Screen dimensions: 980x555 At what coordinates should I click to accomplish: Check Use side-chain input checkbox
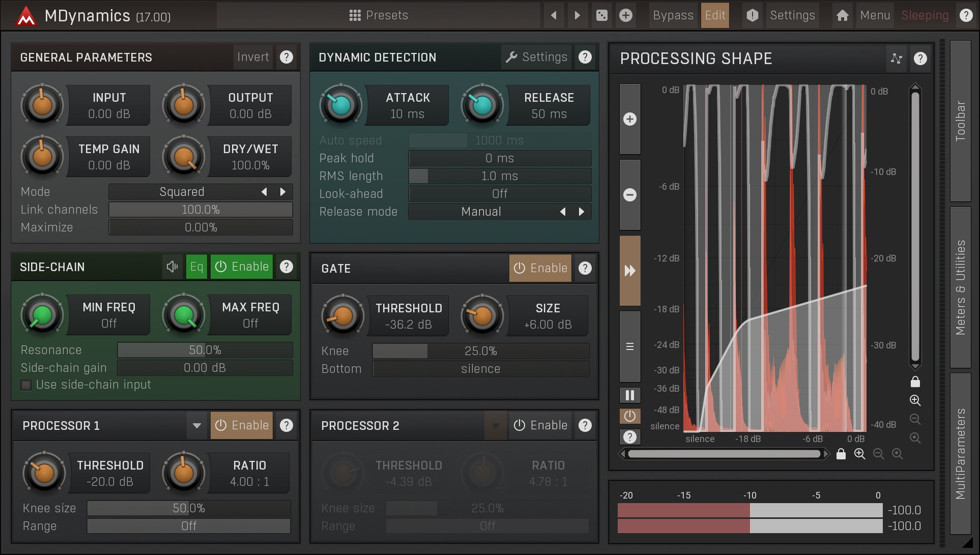(26, 385)
